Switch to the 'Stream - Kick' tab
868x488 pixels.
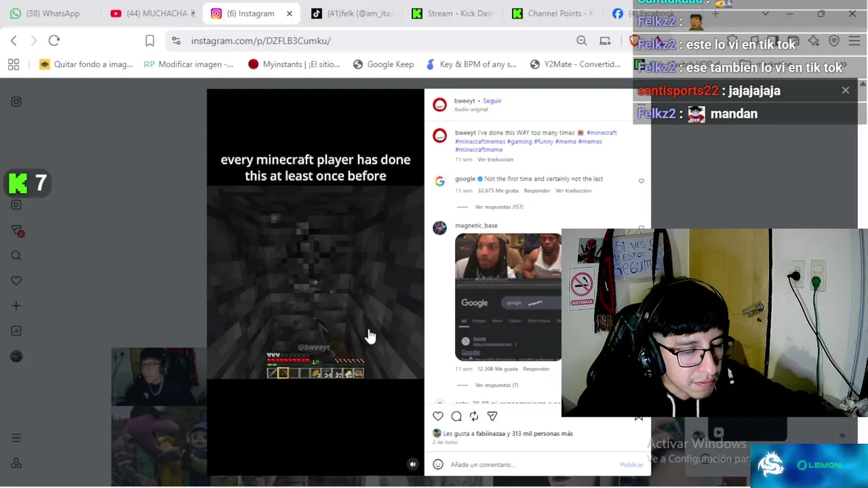pos(452,14)
